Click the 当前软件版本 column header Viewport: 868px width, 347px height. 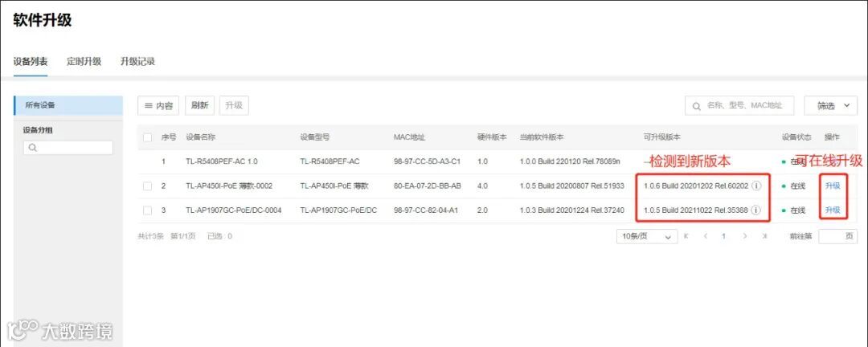tap(542, 137)
